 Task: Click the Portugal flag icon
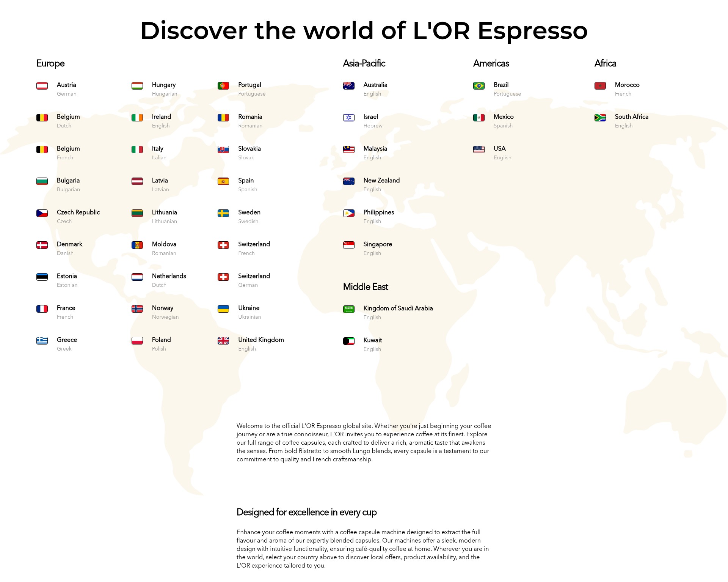click(223, 86)
